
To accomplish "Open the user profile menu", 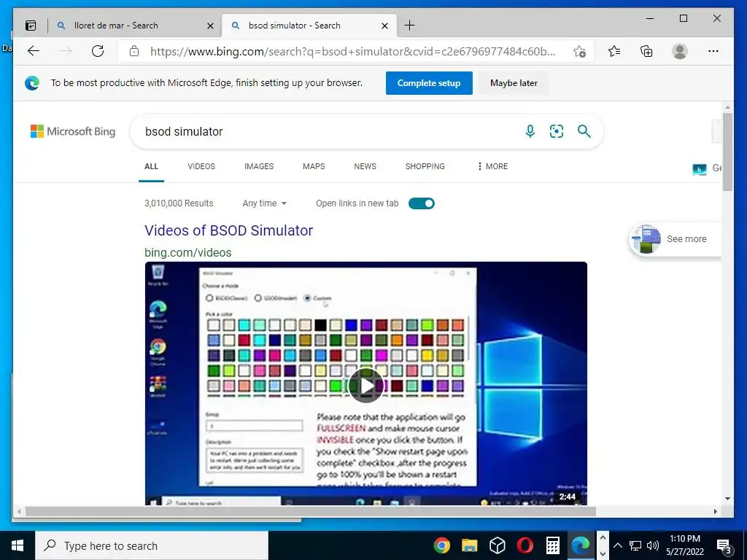I will tap(680, 51).
